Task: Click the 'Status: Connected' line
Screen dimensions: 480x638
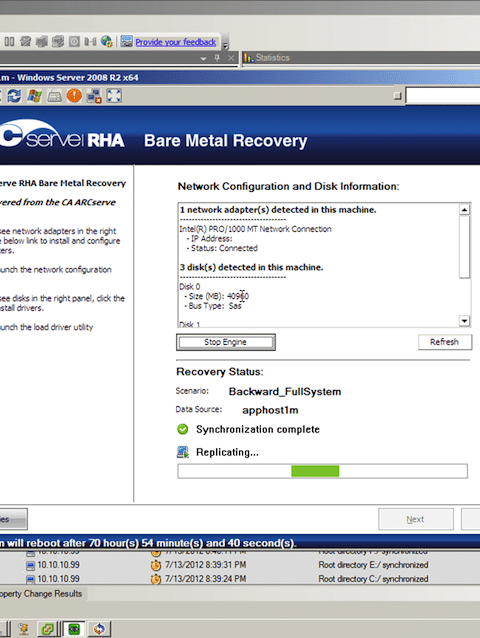Action: pyautogui.click(x=222, y=248)
